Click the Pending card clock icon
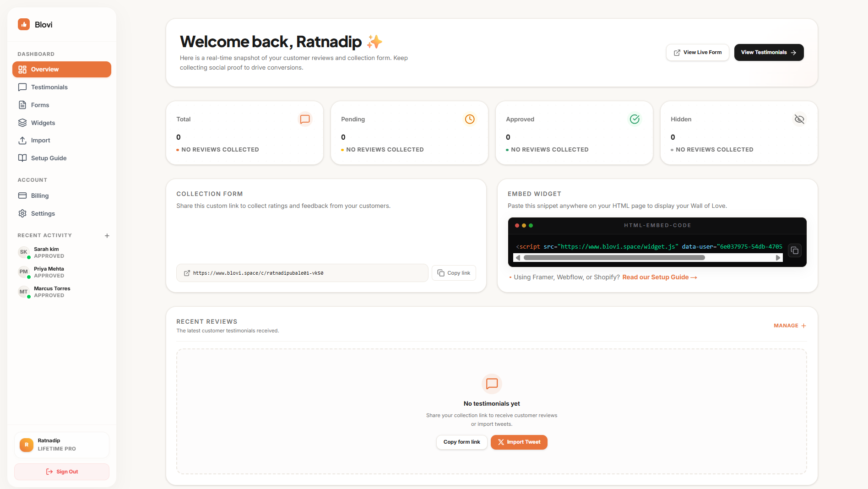The width and height of the screenshot is (868, 489). click(470, 119)
